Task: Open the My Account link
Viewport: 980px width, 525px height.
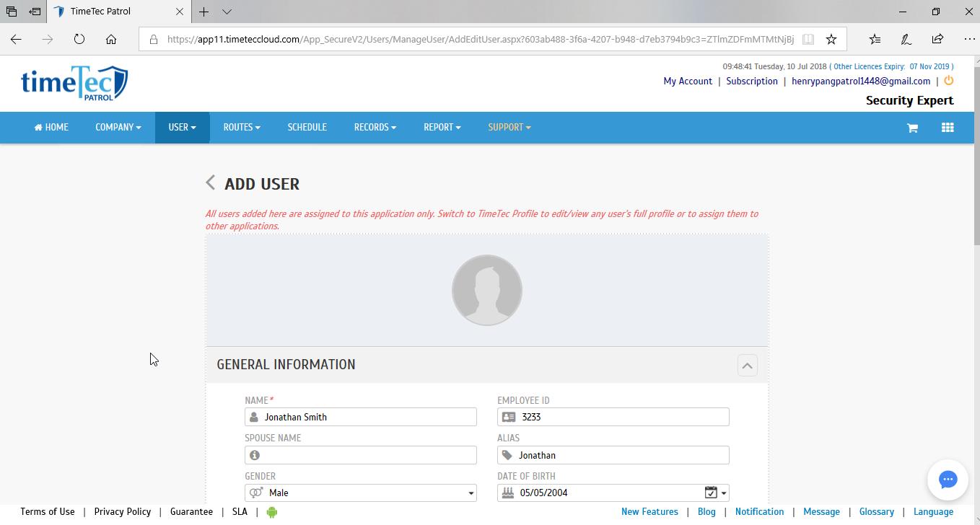Action: point(687,81)
